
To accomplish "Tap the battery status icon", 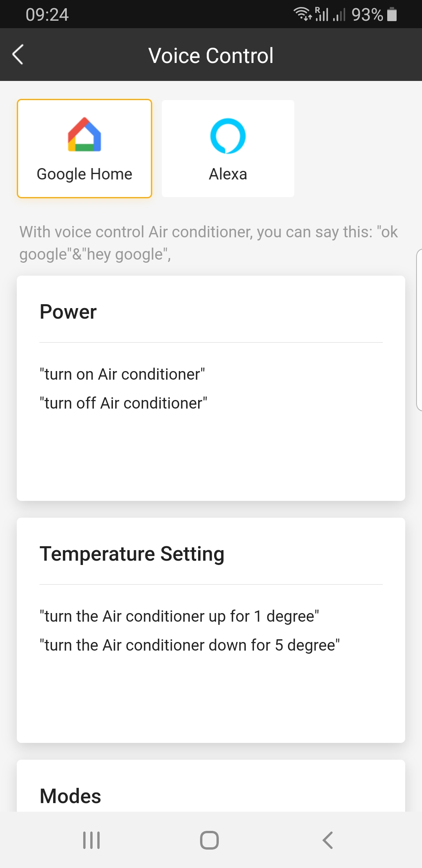I will click(392, 14).
